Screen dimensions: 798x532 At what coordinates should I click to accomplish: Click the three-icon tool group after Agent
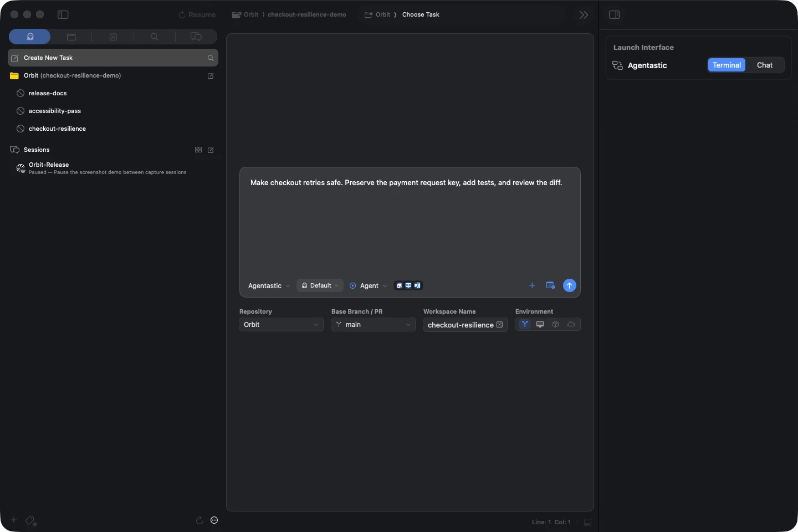[x=408, y=286]
